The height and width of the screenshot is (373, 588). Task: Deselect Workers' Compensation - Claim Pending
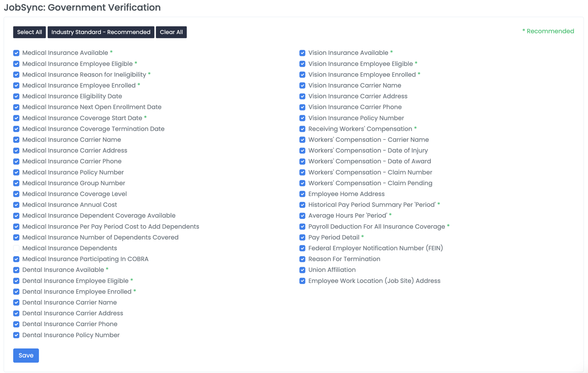(302, 183)
